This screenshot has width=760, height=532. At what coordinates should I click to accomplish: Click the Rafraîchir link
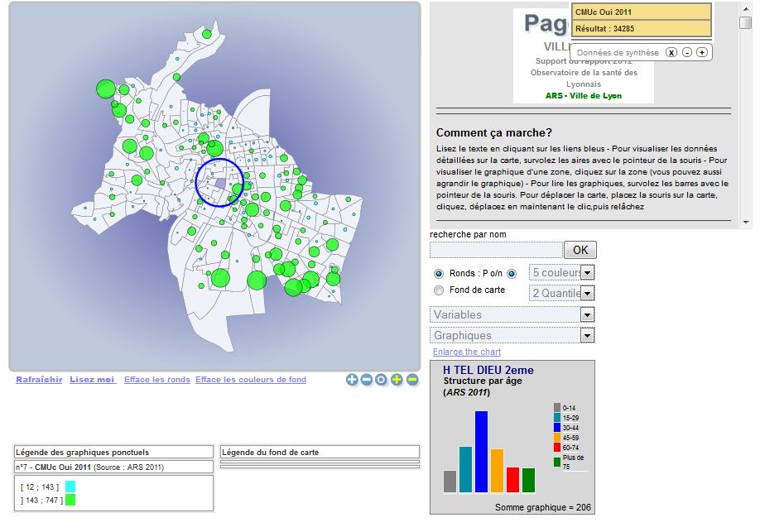click(x=39, y=380)
